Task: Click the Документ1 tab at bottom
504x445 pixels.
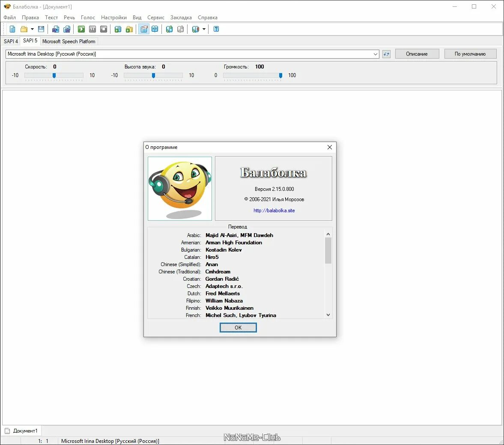Action: [21, 431]
